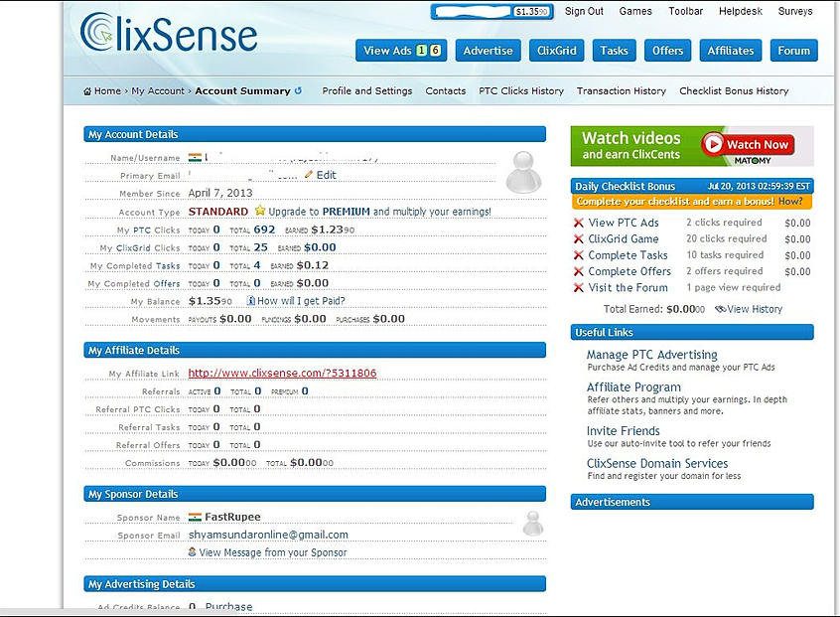Viewport: 840px width, 617px height.
Task: Open the Tasks page
Action: click(614, 51)
